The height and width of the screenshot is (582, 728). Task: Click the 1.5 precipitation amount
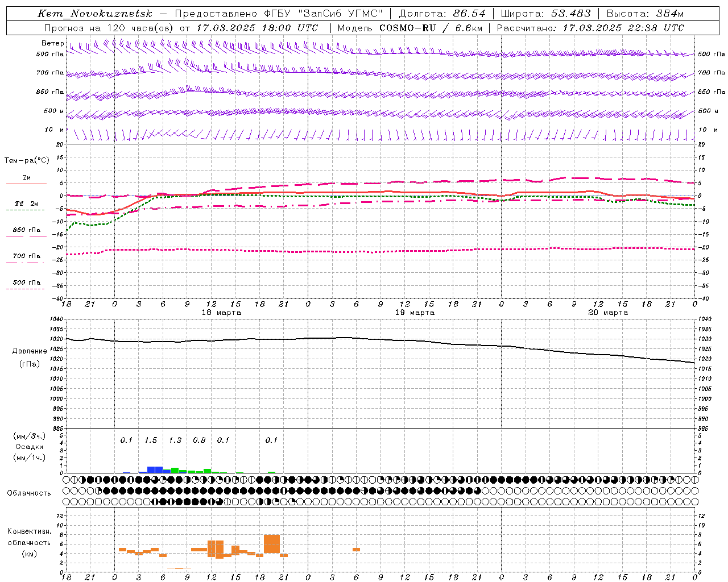[x=151, y=440]
